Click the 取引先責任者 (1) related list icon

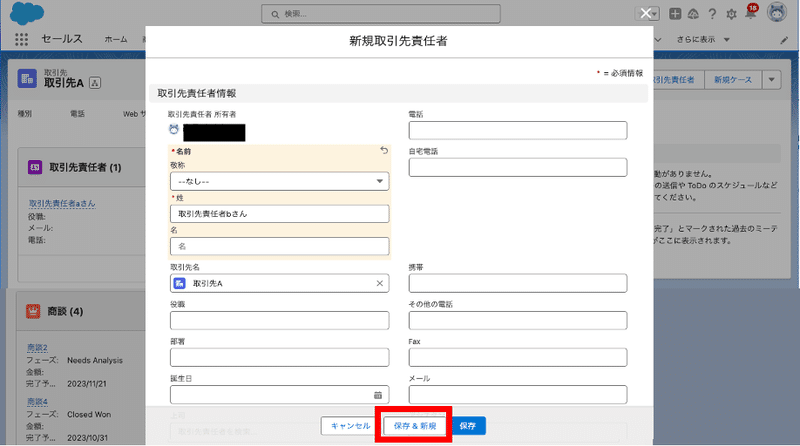[35, 167]
